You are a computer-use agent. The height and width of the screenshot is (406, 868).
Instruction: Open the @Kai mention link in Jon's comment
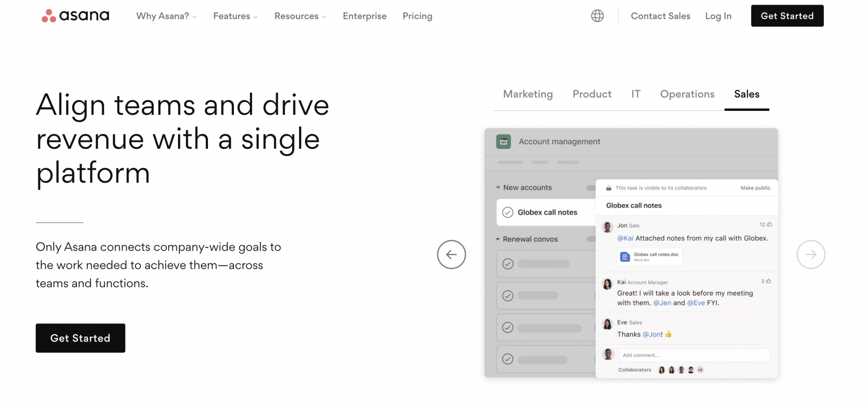(x=626, y=237)
